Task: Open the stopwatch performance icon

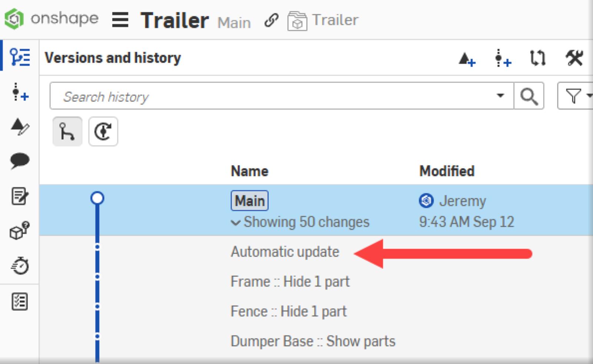Action: coord(20,266)
